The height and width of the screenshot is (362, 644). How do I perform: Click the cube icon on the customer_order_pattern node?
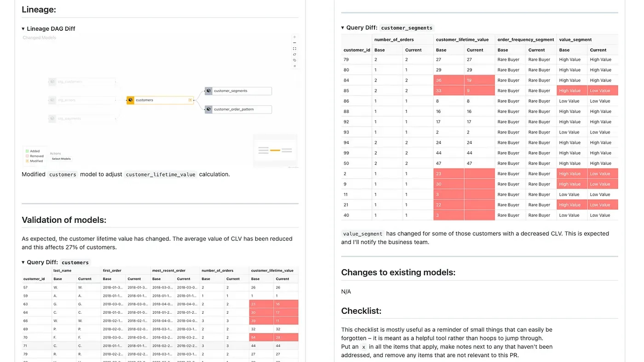(x=208, y=109)
